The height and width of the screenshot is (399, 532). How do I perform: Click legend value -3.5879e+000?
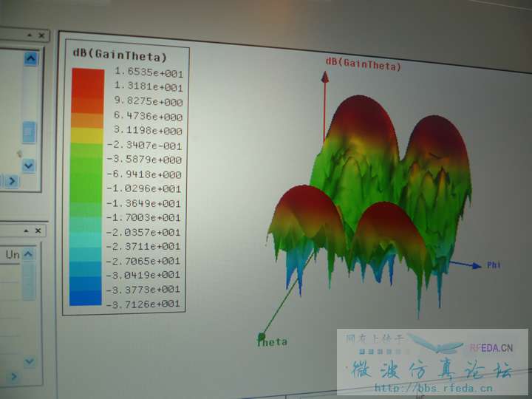pyautogui.click(x=145, y=160)
